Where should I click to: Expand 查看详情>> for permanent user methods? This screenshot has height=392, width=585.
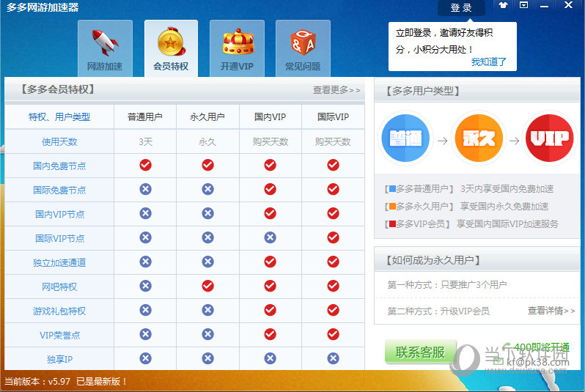click(551, 311)
